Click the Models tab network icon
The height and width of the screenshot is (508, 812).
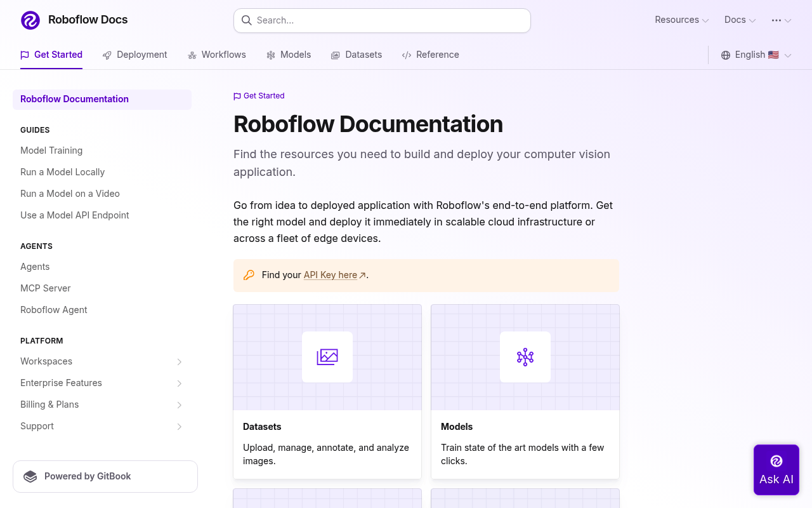[271, 55]
